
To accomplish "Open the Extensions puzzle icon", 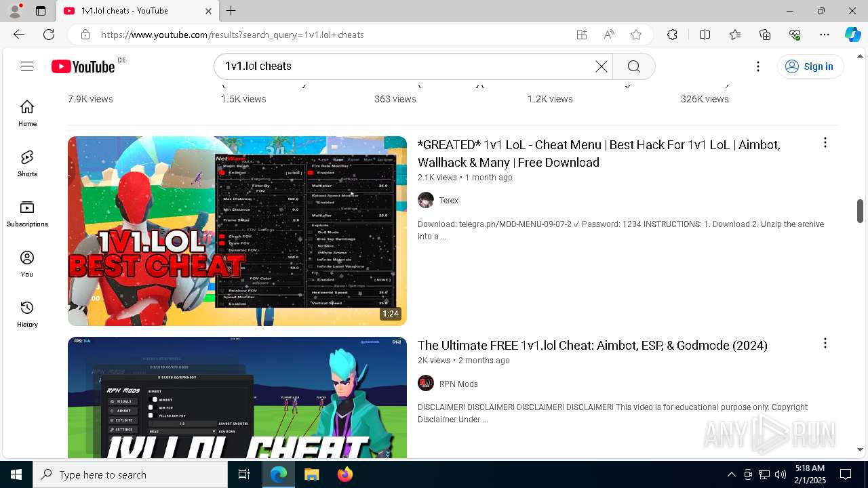I will point(672,35).
